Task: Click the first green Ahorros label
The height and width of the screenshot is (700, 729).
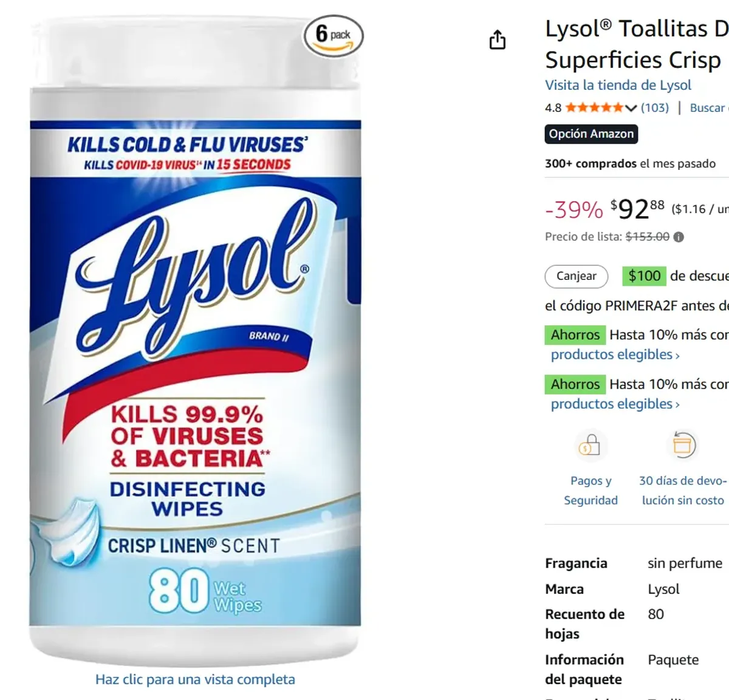Action: pyautogui.click(x=575, y=335)
